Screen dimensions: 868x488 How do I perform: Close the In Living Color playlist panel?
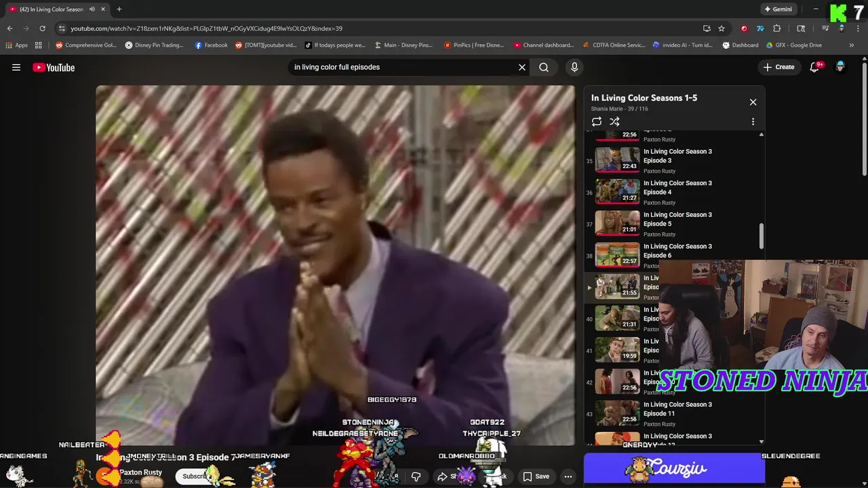pos(753,102)
